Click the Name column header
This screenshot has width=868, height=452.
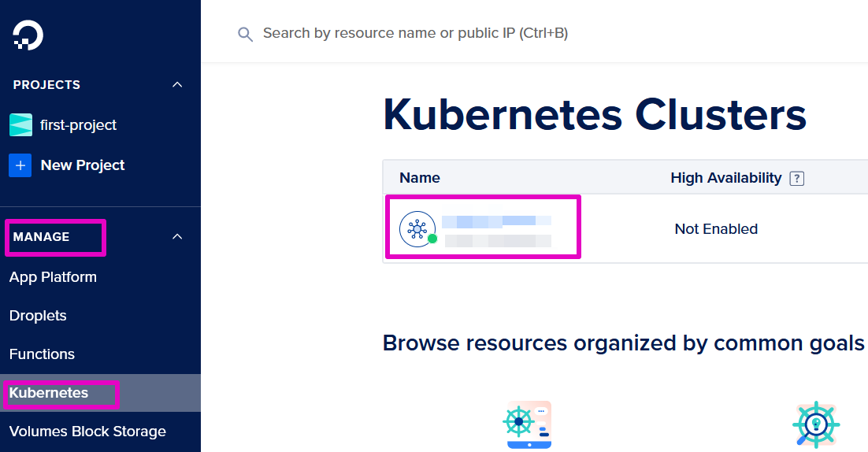click(x=420, y=178)
